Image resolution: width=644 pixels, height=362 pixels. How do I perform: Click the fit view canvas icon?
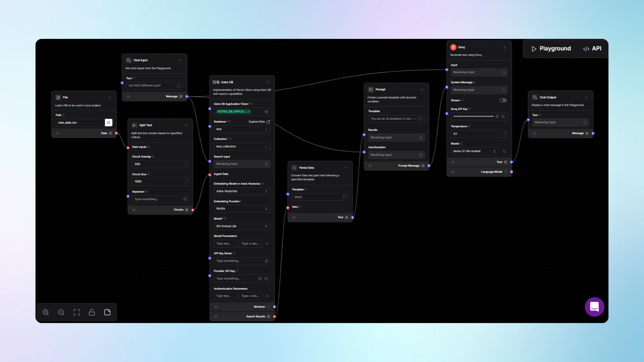[76, 312]
